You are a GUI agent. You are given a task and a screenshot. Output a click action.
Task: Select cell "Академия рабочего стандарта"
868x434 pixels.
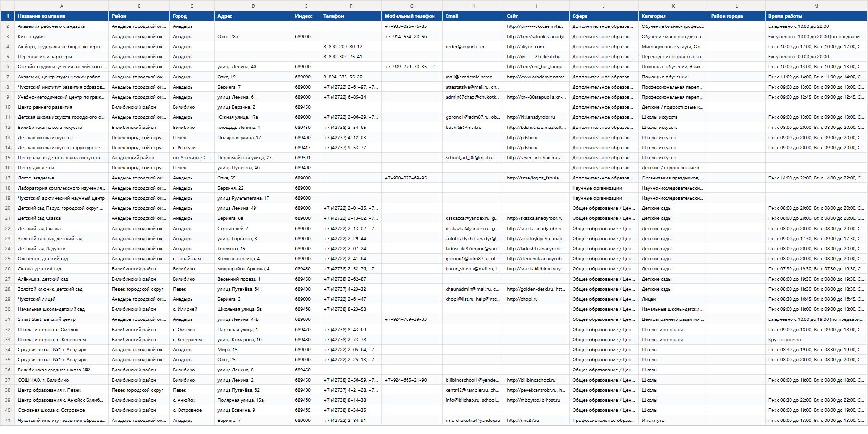point(62,26)
